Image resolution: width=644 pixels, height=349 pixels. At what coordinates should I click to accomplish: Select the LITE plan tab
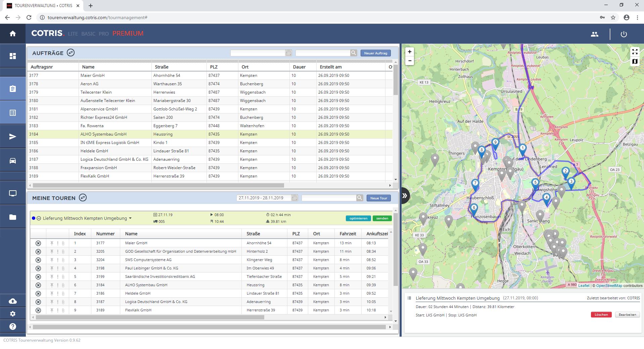73,34
